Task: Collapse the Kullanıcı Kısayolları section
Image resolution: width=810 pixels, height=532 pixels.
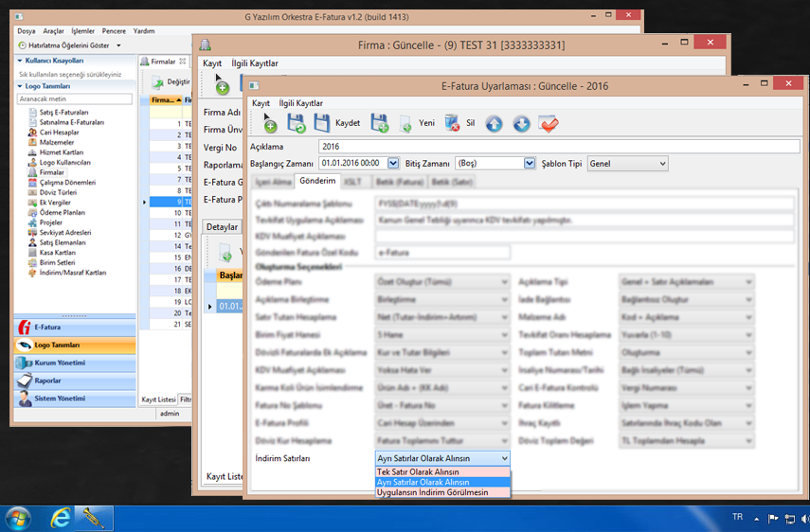Action: pos(20,61)
